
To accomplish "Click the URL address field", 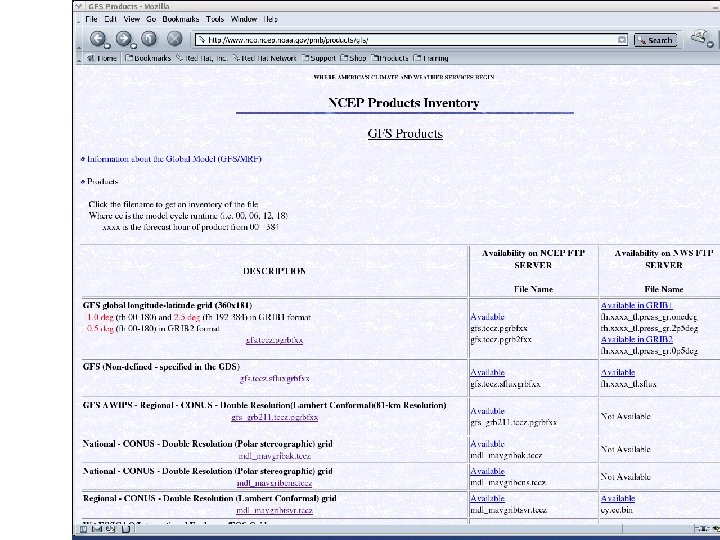I will coord(409,40).
